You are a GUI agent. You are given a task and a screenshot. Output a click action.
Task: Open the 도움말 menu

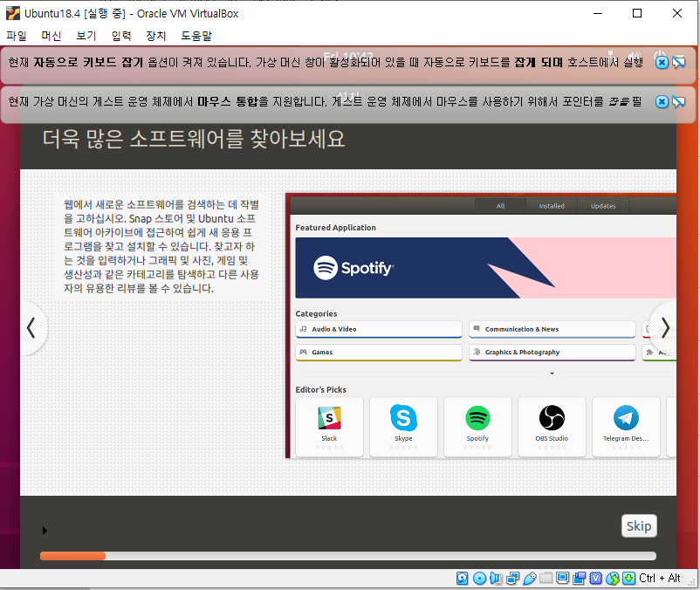[x=196, y=36]
